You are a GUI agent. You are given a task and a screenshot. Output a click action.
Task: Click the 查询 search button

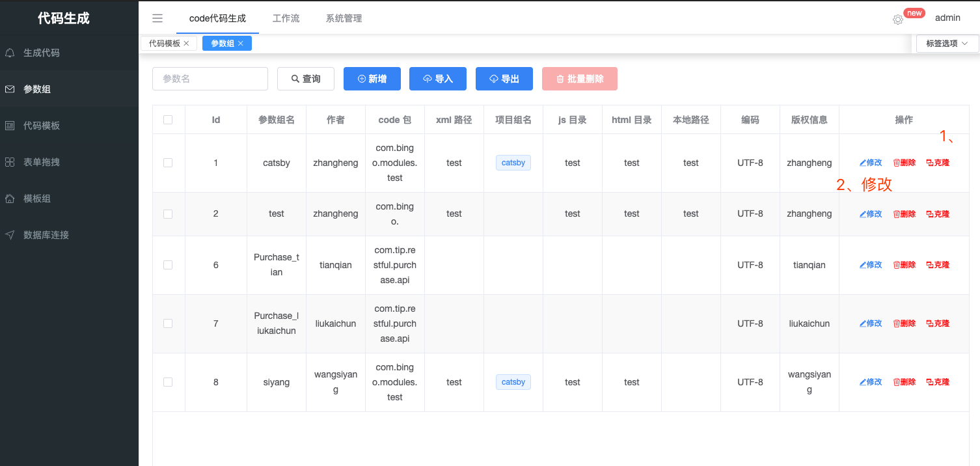point(306,79)
